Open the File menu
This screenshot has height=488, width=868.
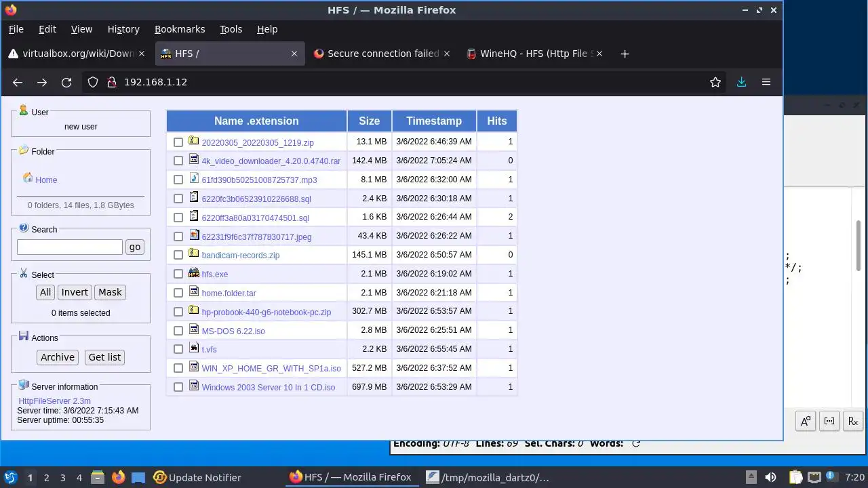(16, 29)
